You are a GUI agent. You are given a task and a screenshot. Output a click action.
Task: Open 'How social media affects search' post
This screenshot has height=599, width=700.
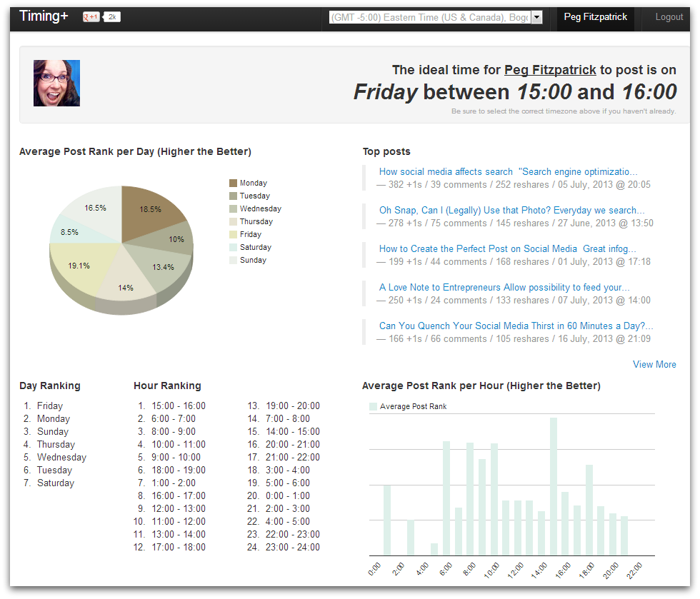[x=508, y=172]
